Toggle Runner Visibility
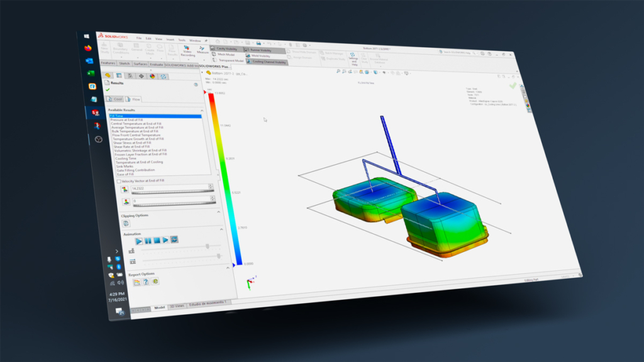 coord(260,49)
